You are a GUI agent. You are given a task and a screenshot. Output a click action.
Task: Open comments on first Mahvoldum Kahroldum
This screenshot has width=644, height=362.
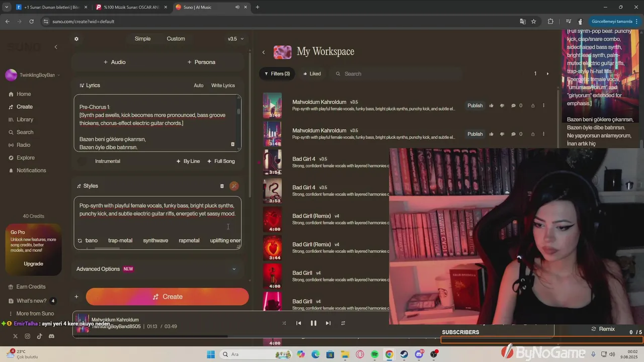pyautogui.click(x=517, y=106)
